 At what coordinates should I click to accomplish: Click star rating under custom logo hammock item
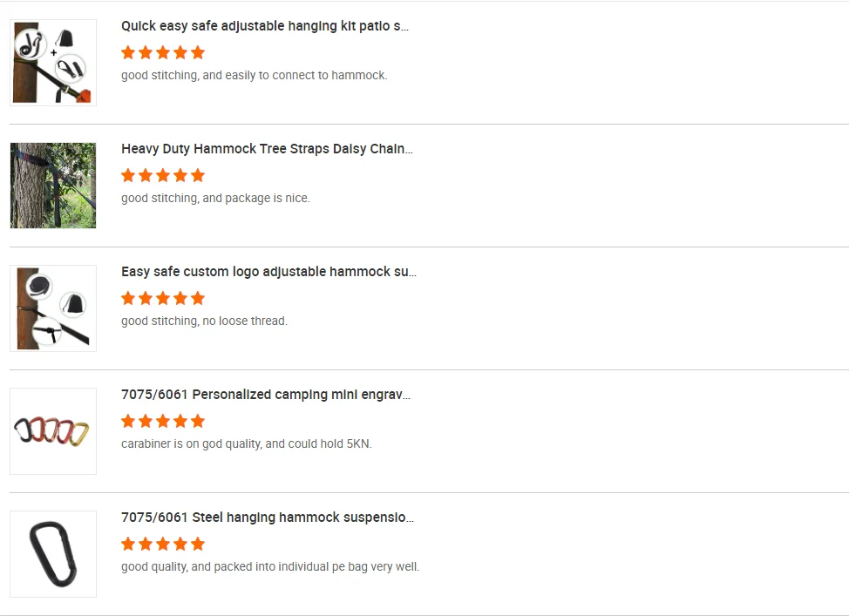click(163, 298)
